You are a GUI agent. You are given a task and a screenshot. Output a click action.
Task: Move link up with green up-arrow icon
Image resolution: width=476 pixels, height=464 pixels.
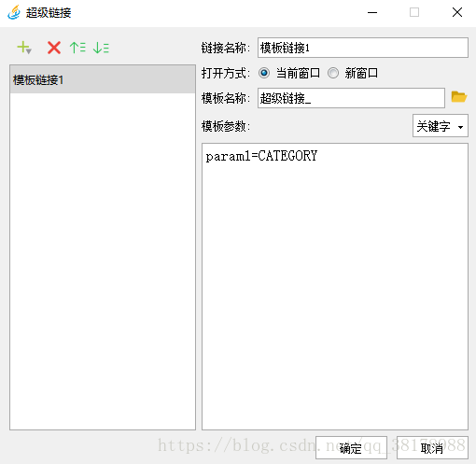(77, 48)
